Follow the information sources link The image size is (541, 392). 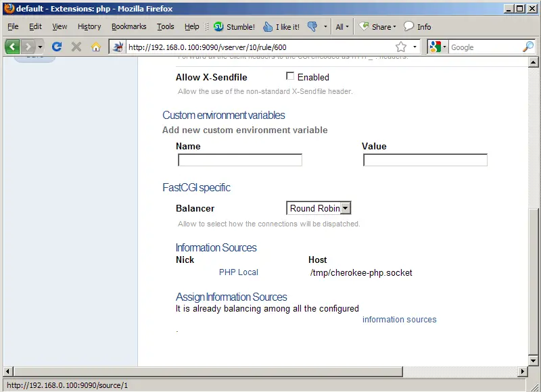tap(399, 319)
